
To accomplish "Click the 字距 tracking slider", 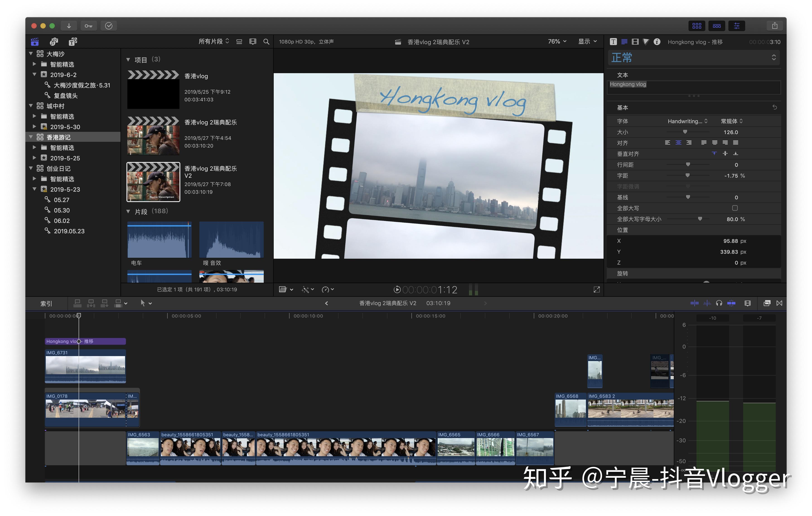I will (x=688, y=175).
